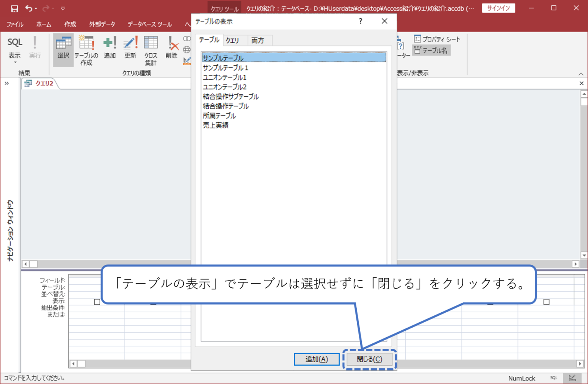Switch to Design view from the status bar
The width and height of the screenshot is (588, 384).
pos(572,378)
